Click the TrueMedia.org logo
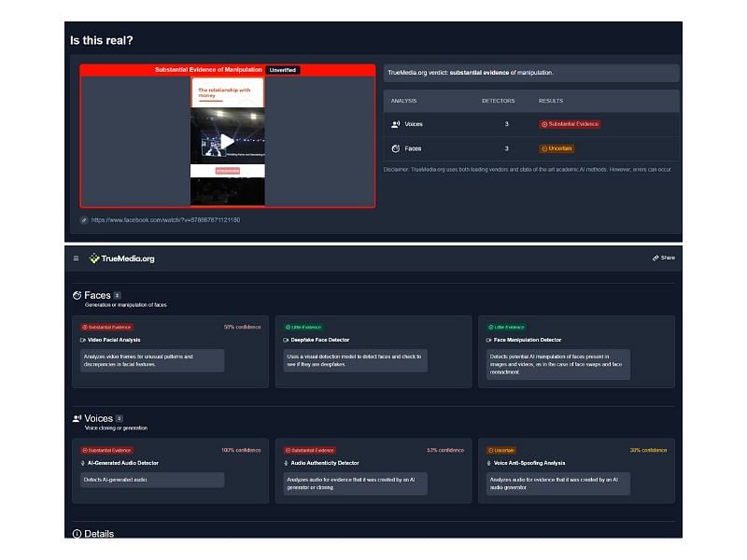Image resolution: width=747 pixels, height=560 pixels. [x=122, y=259]
